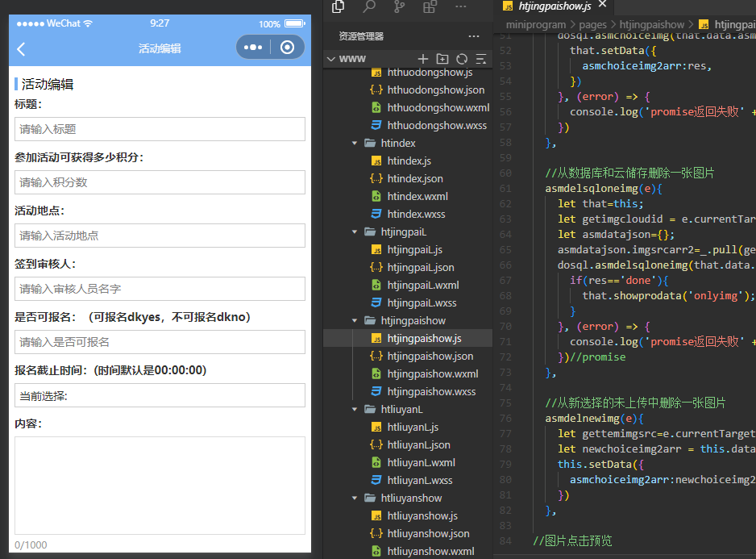
Task: Collapse the htindex folder
Action: point(355,144)
